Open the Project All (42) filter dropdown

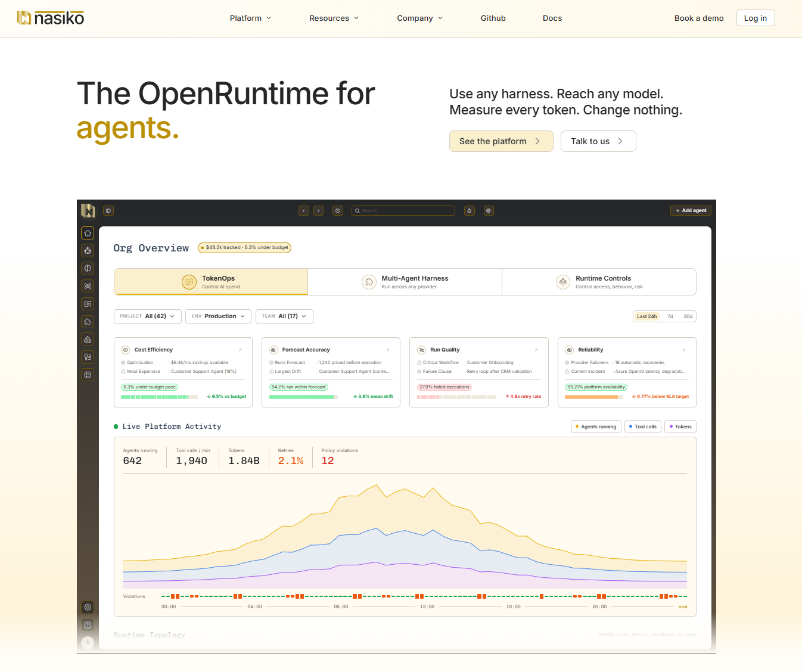[x=147, y=316]
